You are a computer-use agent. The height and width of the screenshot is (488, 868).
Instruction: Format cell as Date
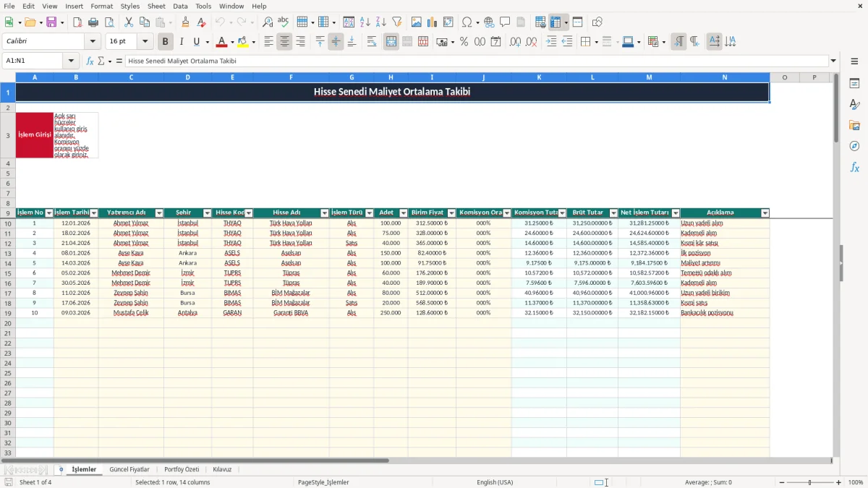coord(495,42)
